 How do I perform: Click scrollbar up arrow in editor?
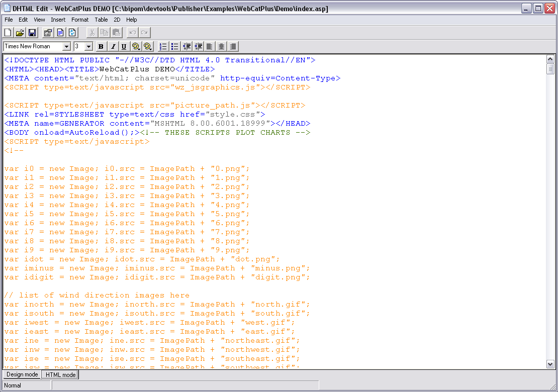tap(550, 59)
